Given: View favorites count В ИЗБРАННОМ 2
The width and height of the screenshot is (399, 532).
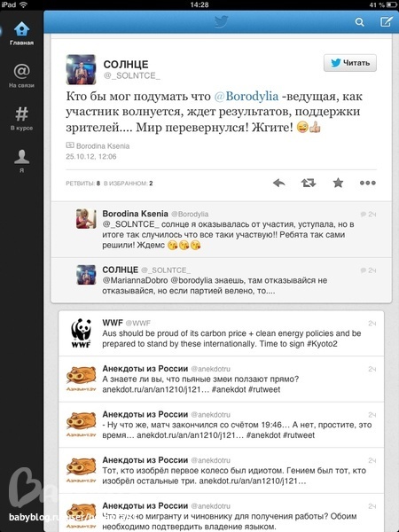Looking at the screenshot, I should (x=129, y=184).
